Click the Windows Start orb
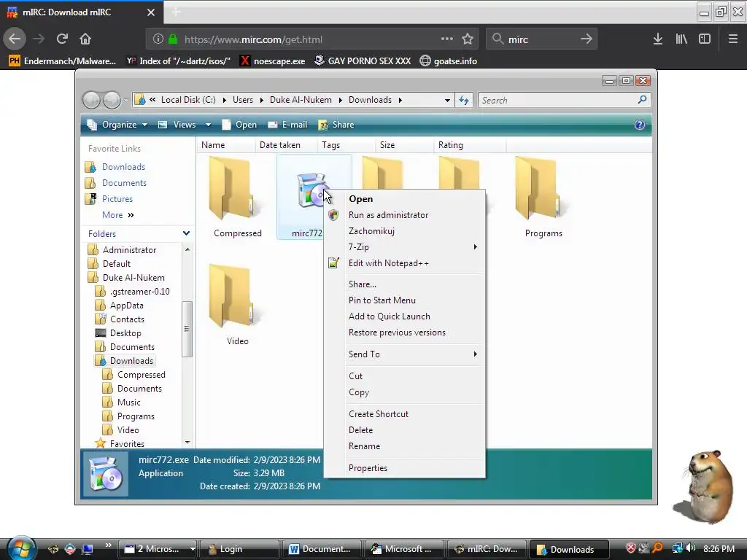This screenshot has height=560, width=747. tap(21, 548)
